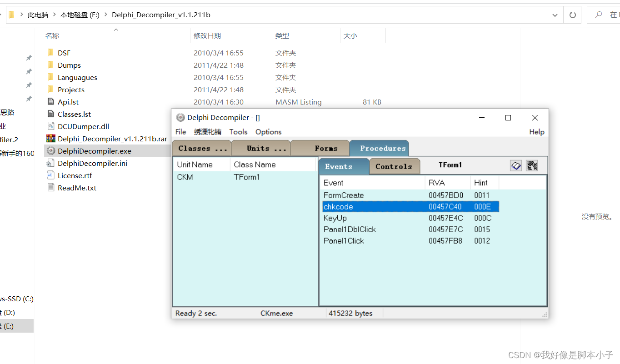
Task: Click the Delphi Decompiler title bar icon
Action: coord(180,118)
